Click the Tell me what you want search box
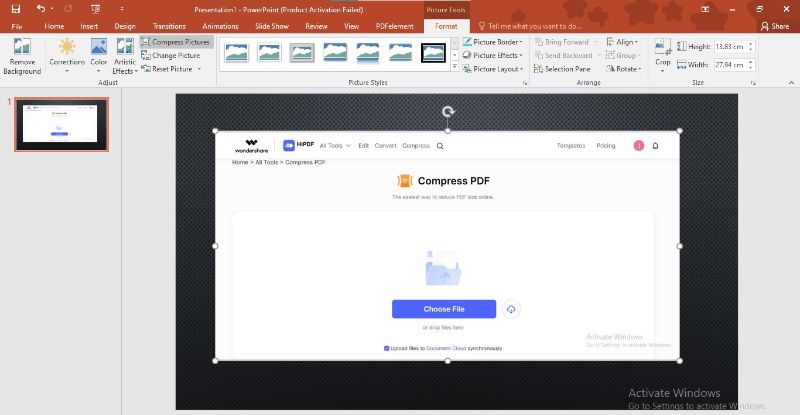 tap(530, 26)
